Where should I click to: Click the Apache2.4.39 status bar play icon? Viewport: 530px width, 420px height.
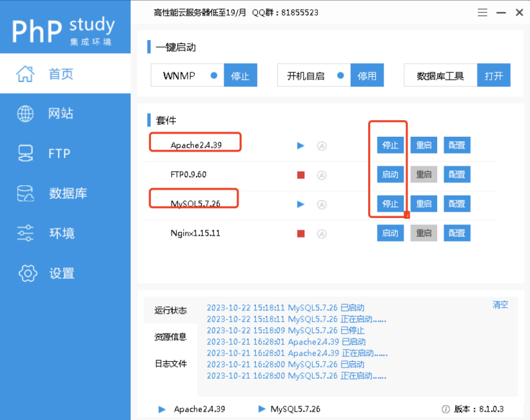pos(162,409)
